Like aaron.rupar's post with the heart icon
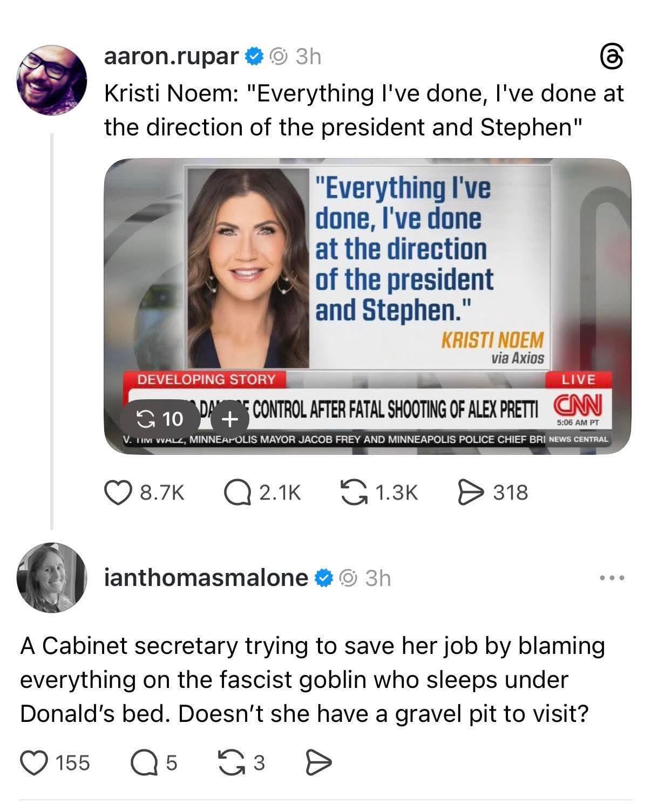651x812 pixels. click(116, 493)
